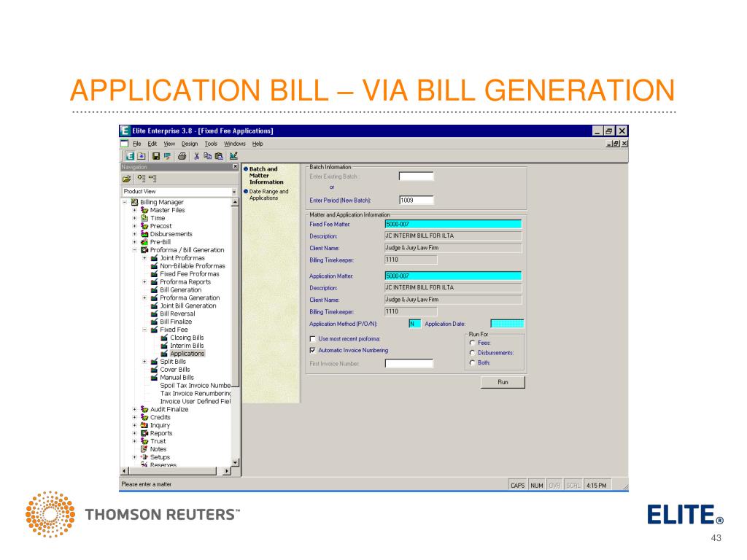Viewport: 747px width, 560px height.
Task: Open the Tools menu
Action: (211, 144)
